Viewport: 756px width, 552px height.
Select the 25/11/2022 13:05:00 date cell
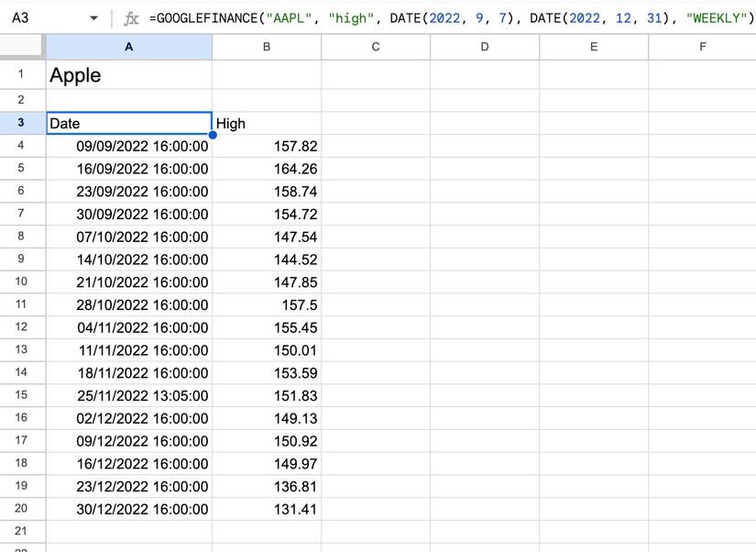128,395
